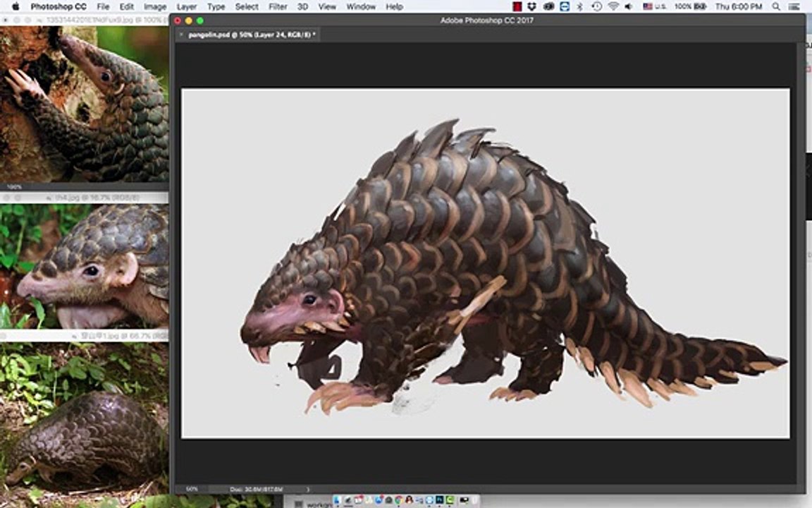Open the Dropbox menu bar icon

click(x=531, y=7)
